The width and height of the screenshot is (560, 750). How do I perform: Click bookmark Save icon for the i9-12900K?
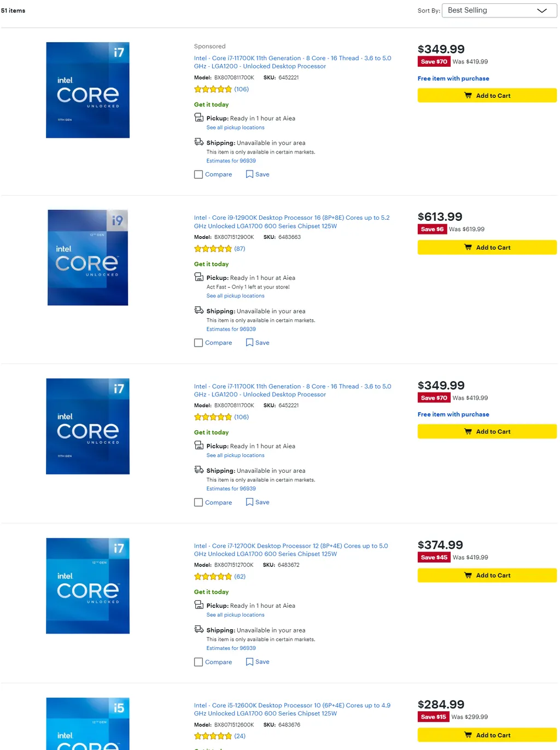[x=249, y=343]
